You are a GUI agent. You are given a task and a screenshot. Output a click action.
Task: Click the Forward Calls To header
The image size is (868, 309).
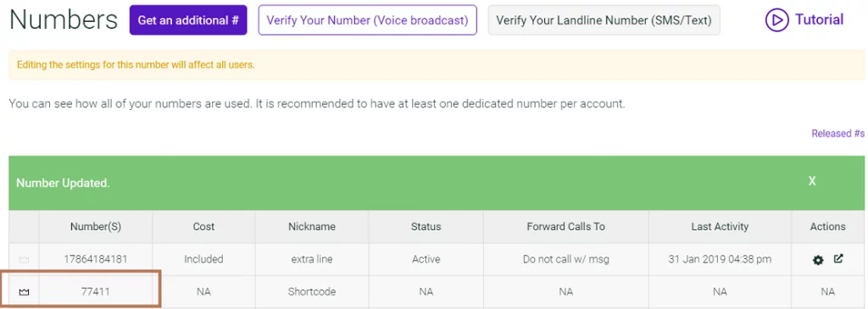pyautogui.click(x=565, y=227)
